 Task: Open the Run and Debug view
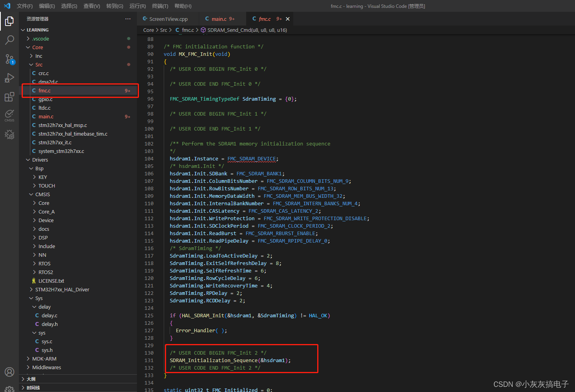(9, 78)
